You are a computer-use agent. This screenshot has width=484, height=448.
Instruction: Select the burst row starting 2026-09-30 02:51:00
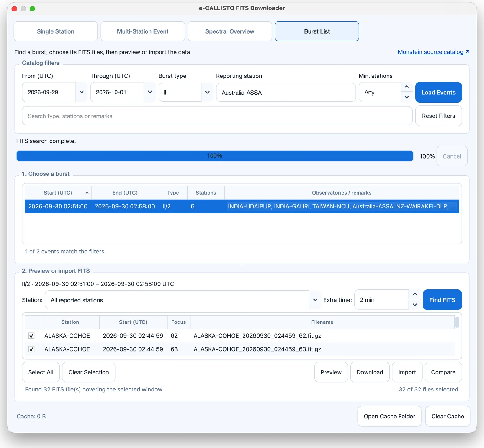(x=242, y=206)
